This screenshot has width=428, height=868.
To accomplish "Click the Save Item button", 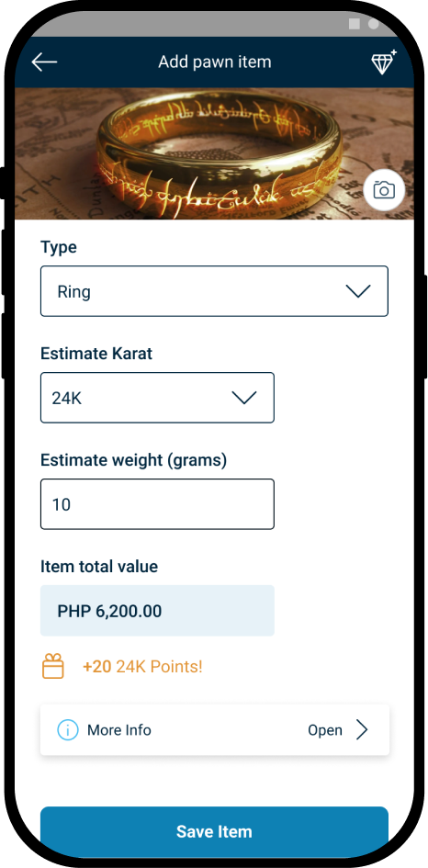I will (214, 831).
